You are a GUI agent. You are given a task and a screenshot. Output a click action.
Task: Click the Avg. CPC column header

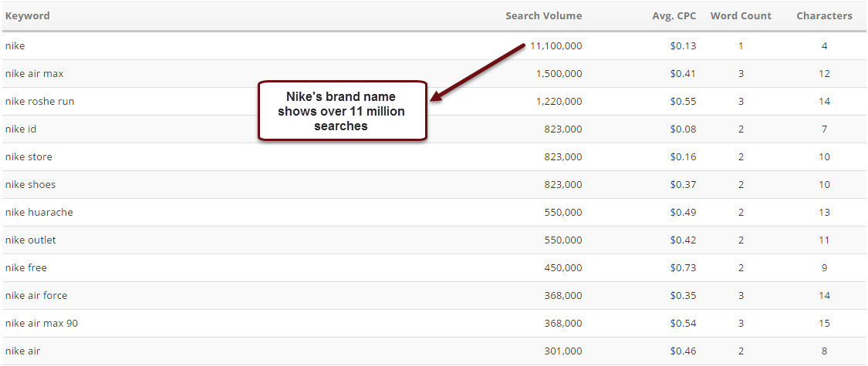pyautogui.click(x=674, y=15)
